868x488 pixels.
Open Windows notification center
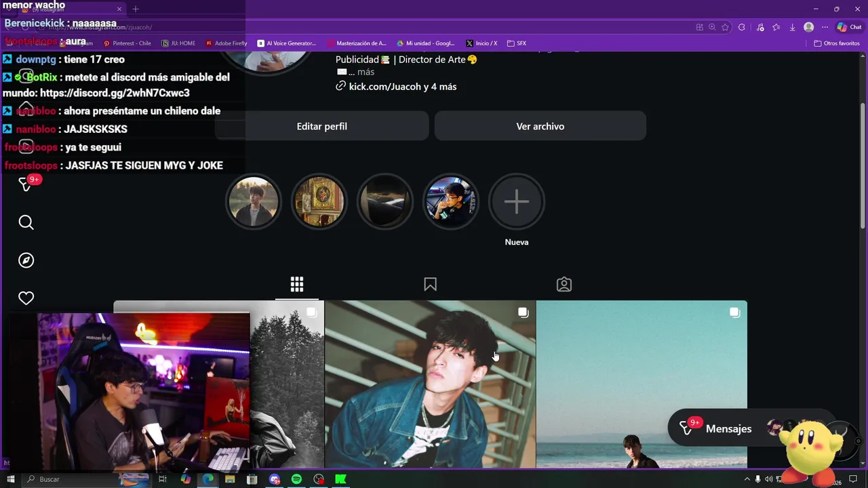point(853,479)
